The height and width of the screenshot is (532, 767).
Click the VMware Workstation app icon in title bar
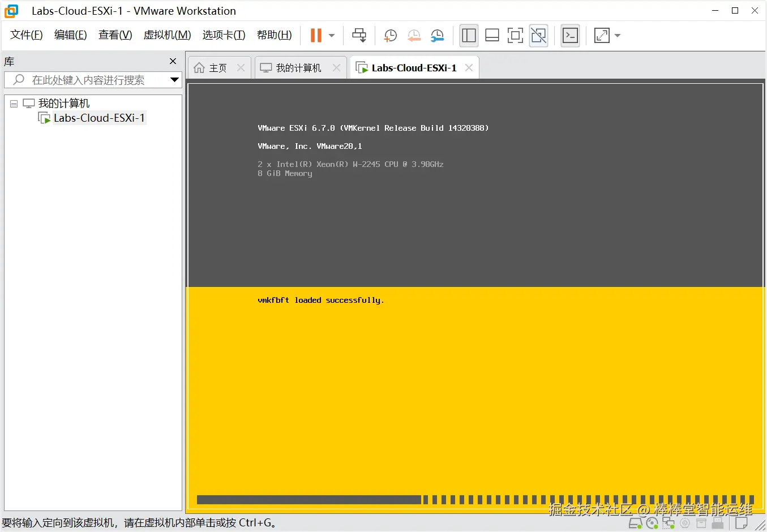pyautogui.click(x=11, y=11)
